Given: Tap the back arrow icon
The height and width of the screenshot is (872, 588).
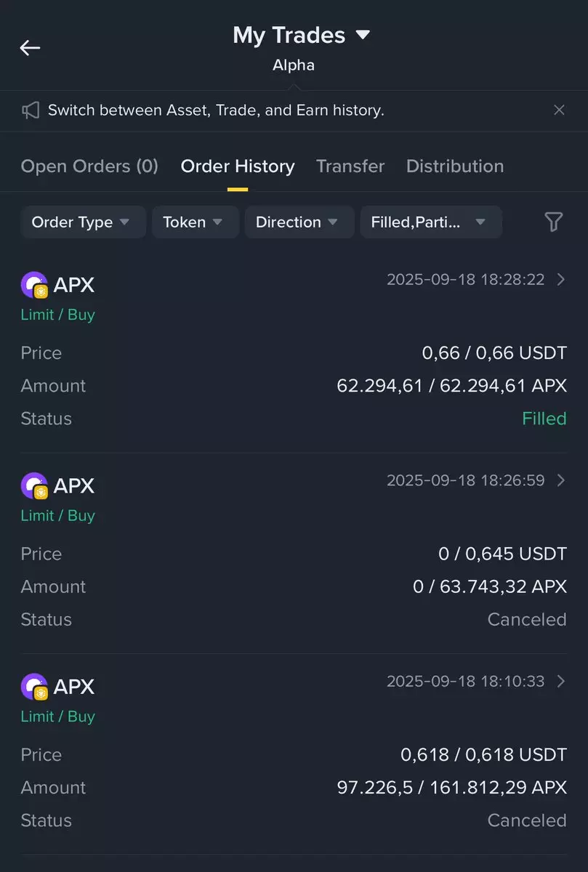Looking at the screenshot, I should [x=30, y=48].
